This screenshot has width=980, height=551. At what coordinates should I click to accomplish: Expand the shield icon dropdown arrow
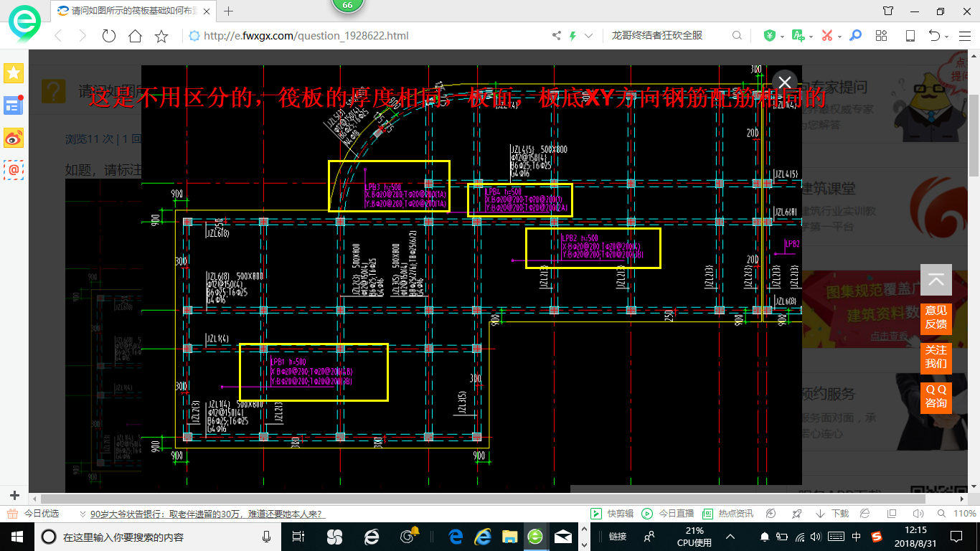tap(782, 37)
